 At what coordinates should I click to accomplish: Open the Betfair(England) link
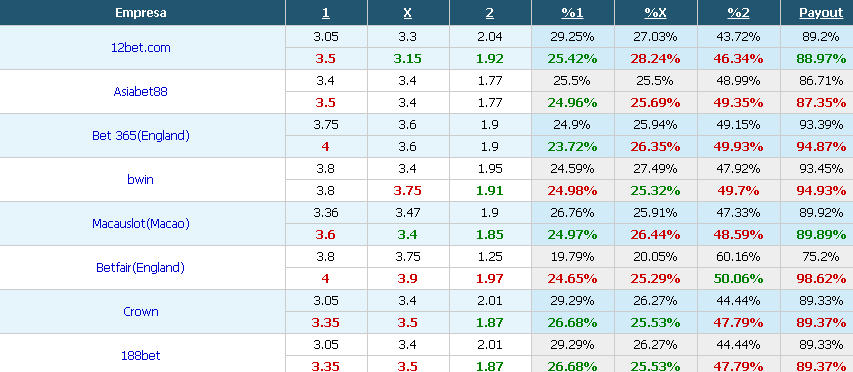click(140, 268)
